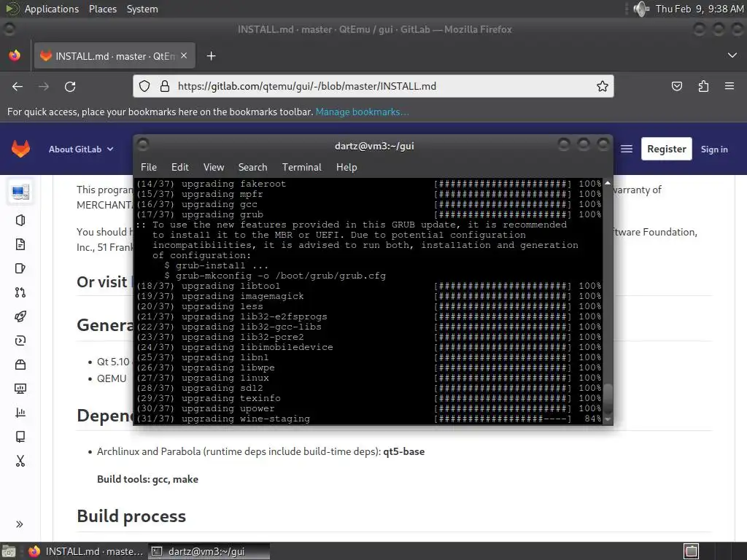Open terminal Help menu

click(x=347, y=167)
